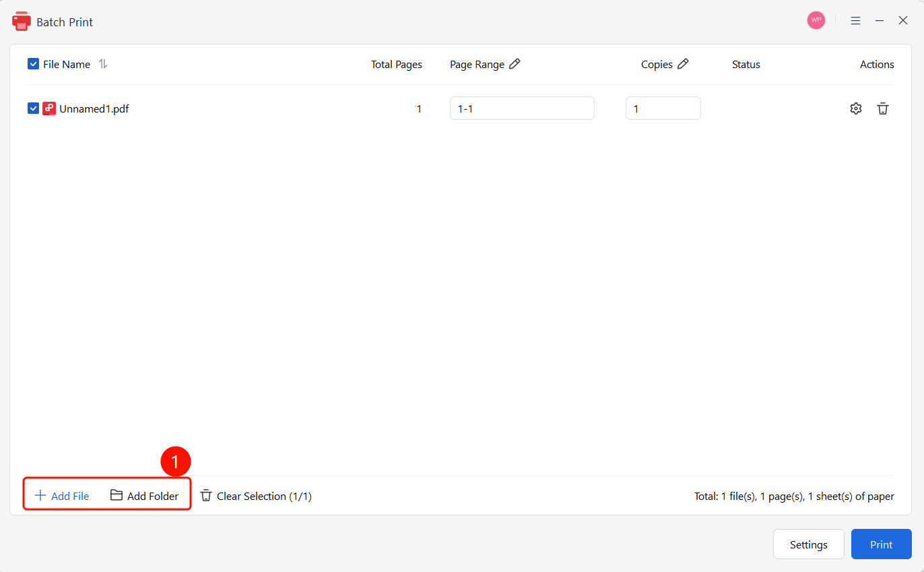This screenshot has width=924, height=572.
Task: Click Add Folder
Action: [x=145, y=496]
